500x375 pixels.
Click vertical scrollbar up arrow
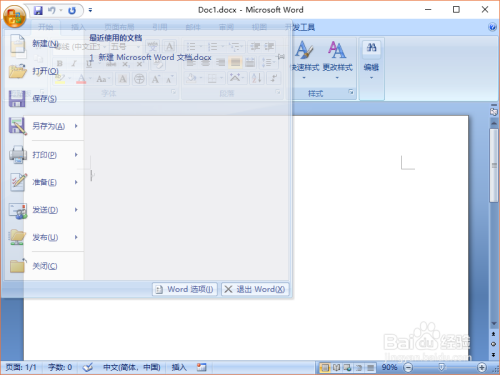[494, 124]
